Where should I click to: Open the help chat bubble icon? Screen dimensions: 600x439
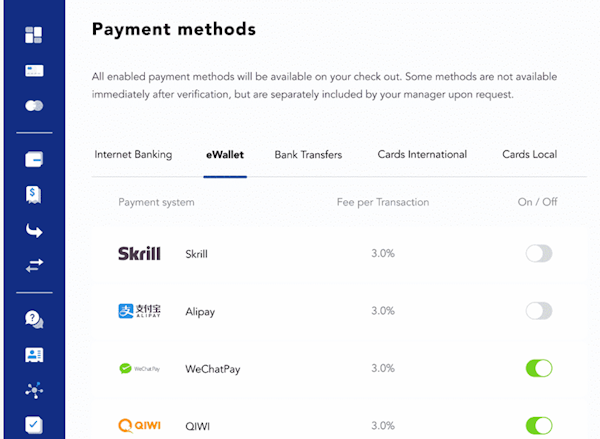[x=33, y=319]
